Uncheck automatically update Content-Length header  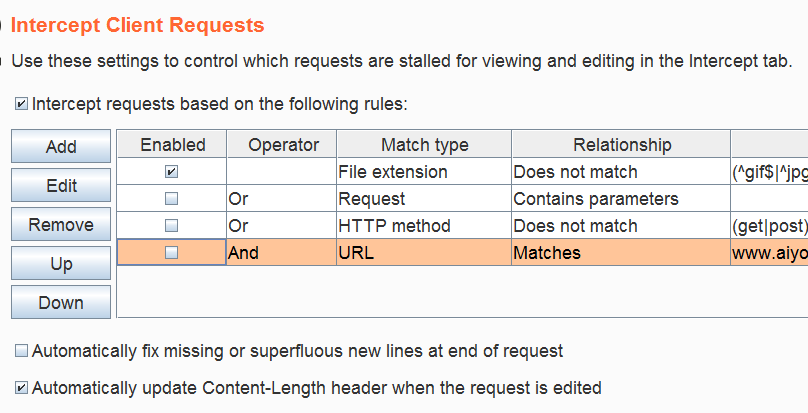point(21,388)
